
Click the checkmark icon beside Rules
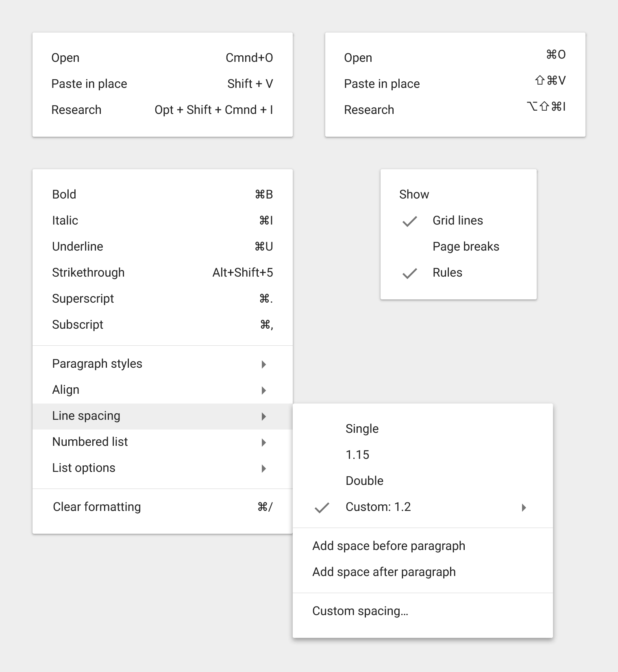(409, 273)
